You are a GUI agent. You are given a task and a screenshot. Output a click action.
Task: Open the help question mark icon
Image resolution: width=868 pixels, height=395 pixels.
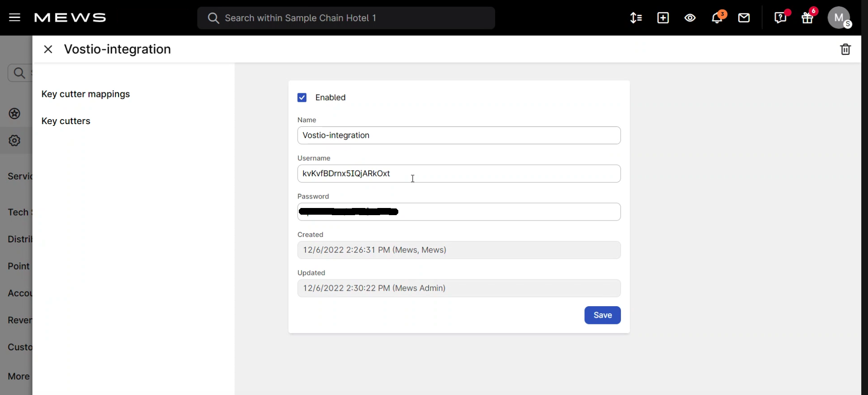780,18
